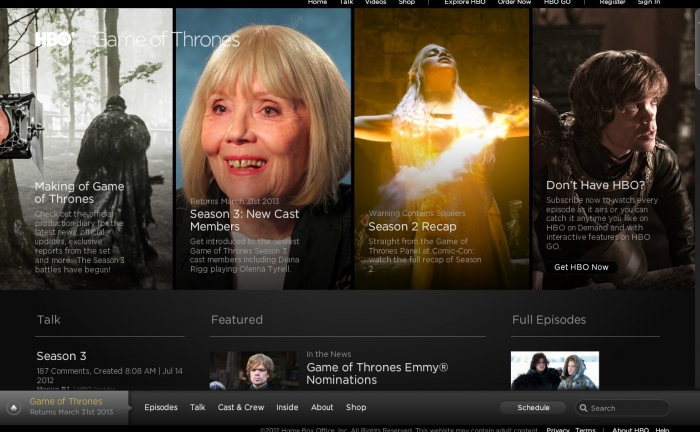
Task: Click the Featured news thumbnail of Tyrion
Action: tap(254, 370)
